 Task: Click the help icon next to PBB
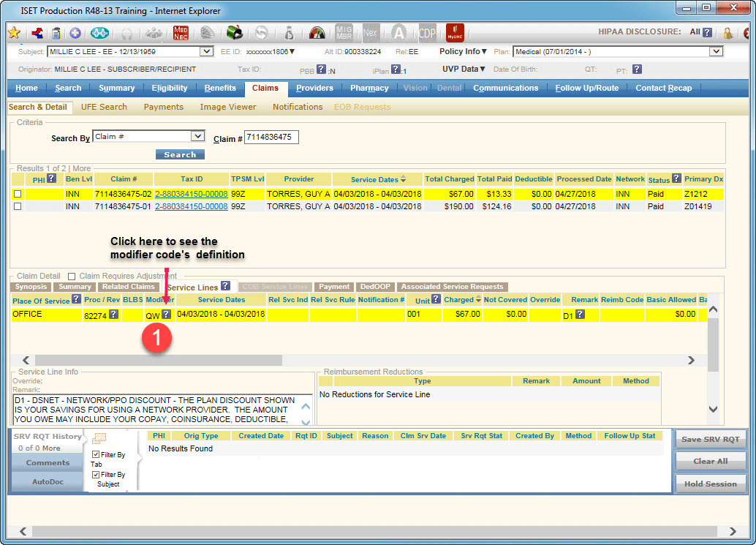tap(321, 69)
